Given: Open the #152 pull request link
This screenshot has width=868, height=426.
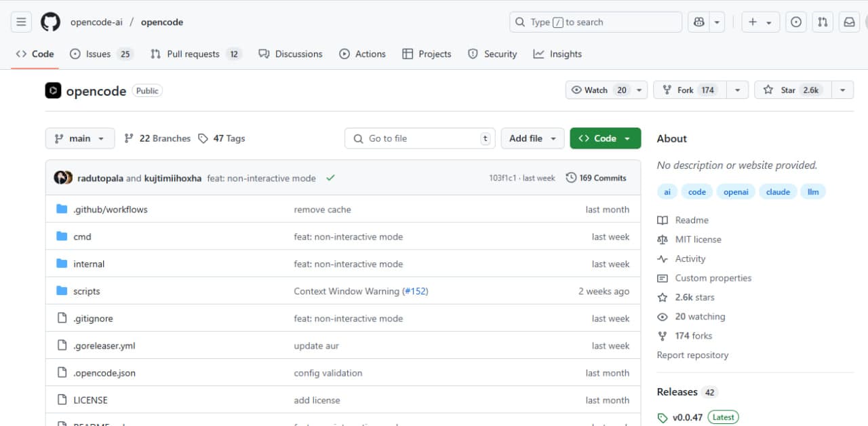Looking at the screenshot, I should coord(415,291).
